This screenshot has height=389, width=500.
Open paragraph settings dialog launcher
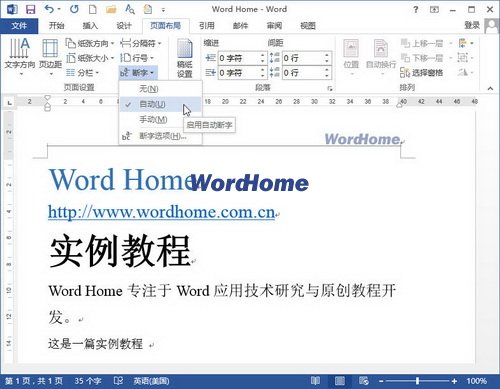[x=330, y=88]
